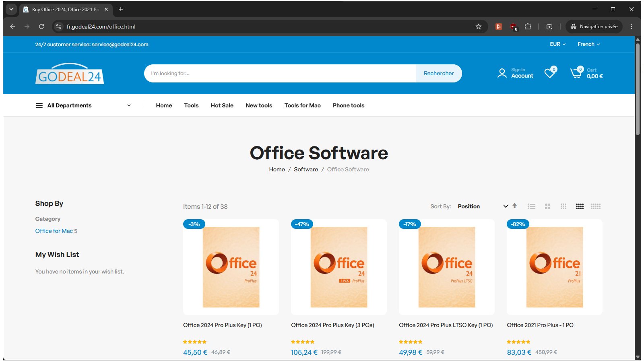Open the Office 2024 ProPlus -3% product image

pyautogui.click(x=231, y=267)
